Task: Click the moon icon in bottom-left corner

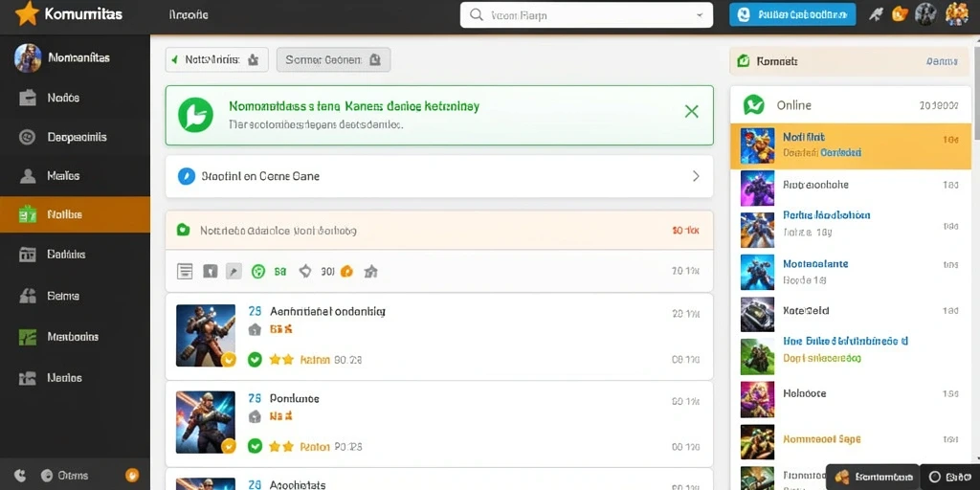Action: tap(20, 476)
